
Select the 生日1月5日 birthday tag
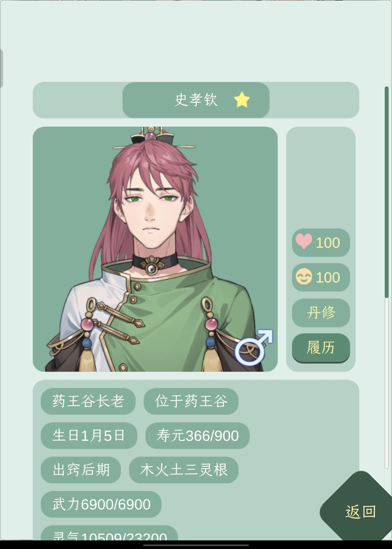pos(89,435)
